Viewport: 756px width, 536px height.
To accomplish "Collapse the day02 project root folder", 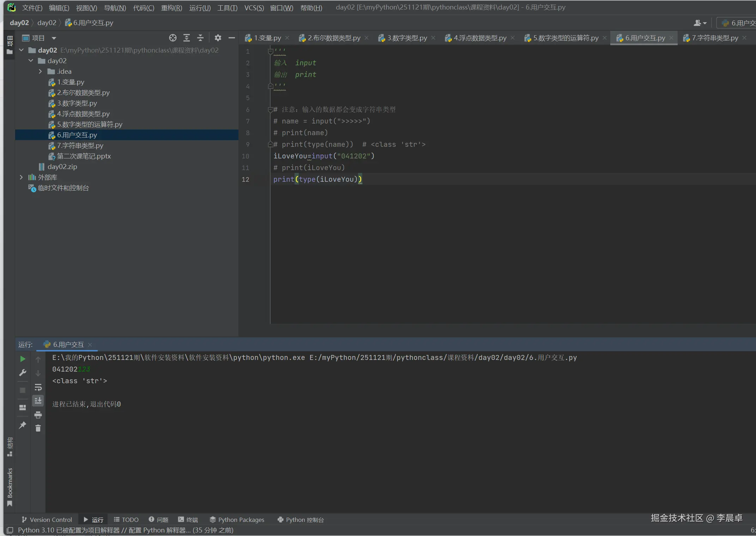I will (21, 50).
